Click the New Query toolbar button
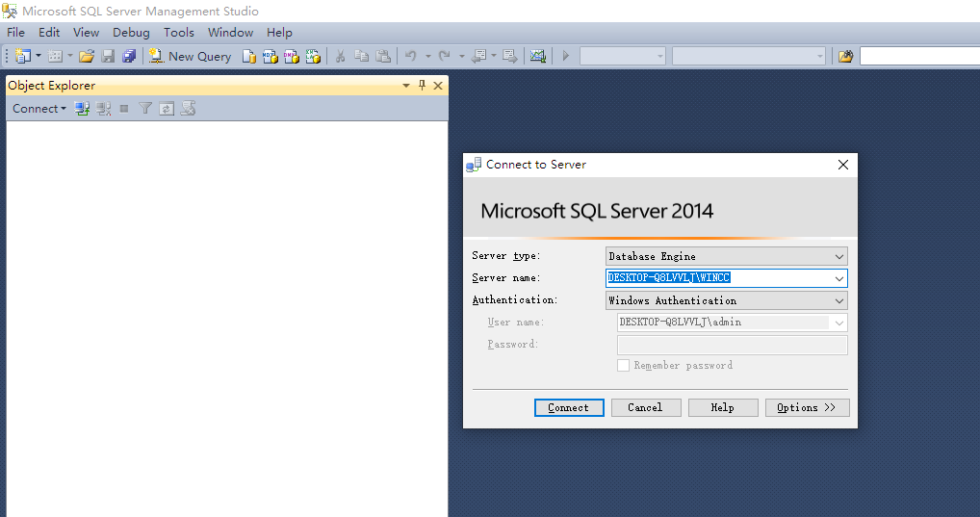 (190, 56)
